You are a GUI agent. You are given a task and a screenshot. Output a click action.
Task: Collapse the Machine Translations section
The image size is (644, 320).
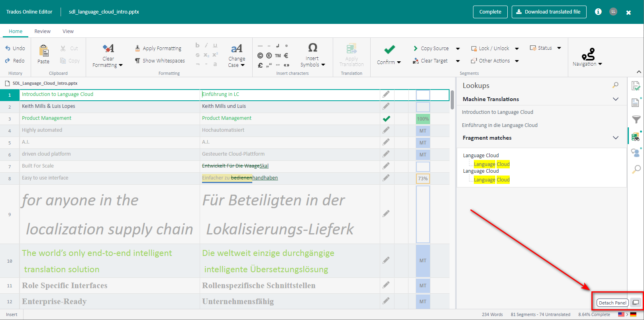tap(616, 99)
